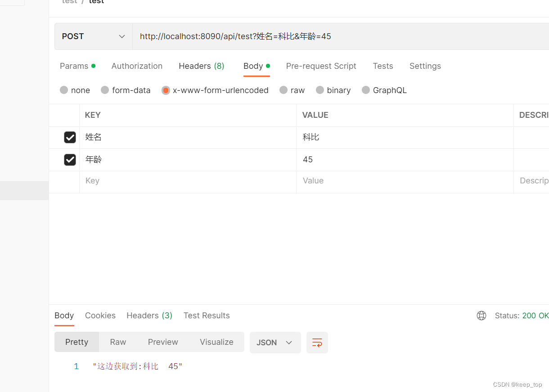
Task: Open the JSON response format dropdown
Action: coord(275,343)
